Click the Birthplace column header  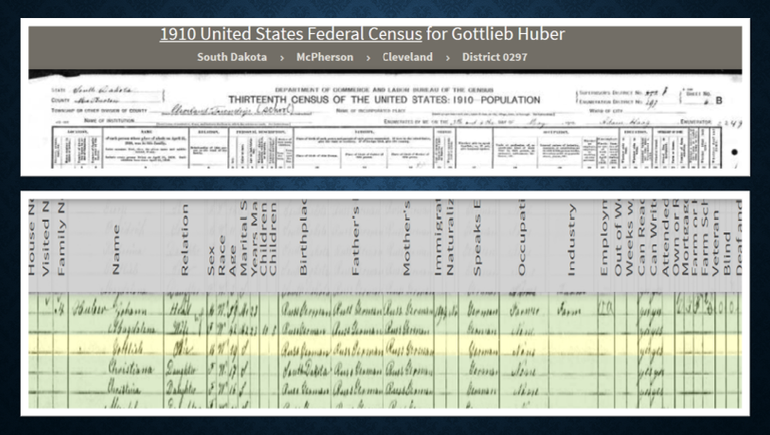coord(303,237)
